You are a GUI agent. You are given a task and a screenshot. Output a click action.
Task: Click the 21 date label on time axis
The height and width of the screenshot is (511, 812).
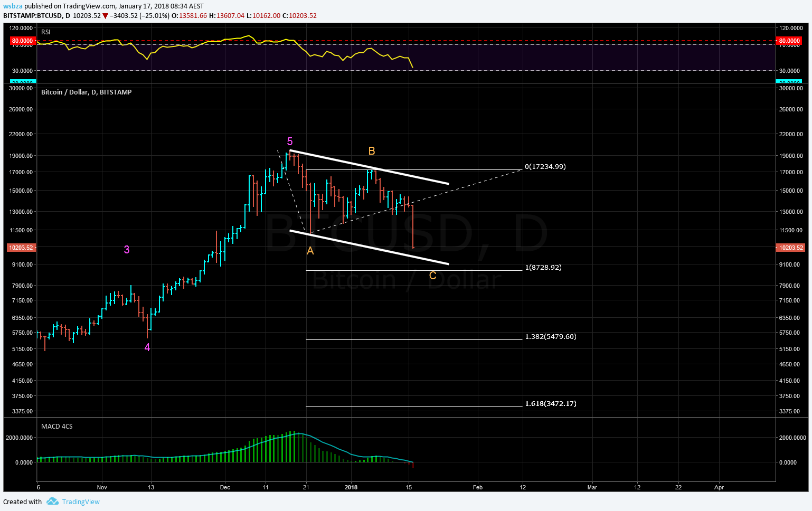tap(306, 487)
